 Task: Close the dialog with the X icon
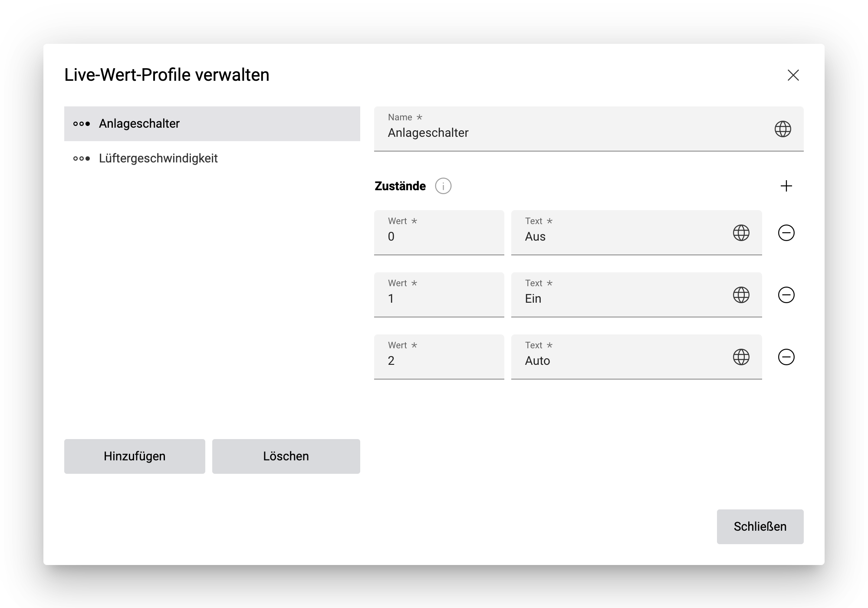pyautogui.click(x=794, y=75)
